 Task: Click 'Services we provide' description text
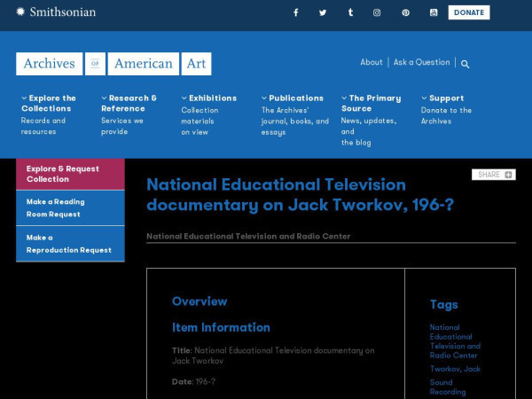pyautogui.click(x=122, y=126)
